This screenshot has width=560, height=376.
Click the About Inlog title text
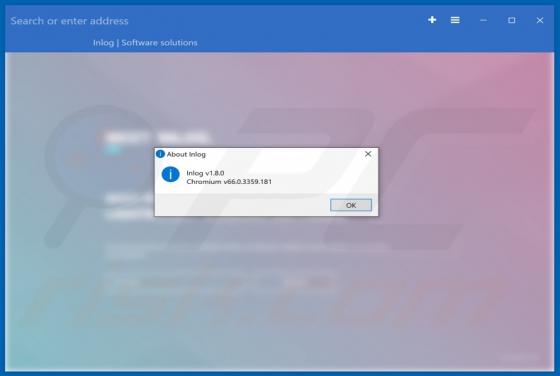tap(186, 154)
